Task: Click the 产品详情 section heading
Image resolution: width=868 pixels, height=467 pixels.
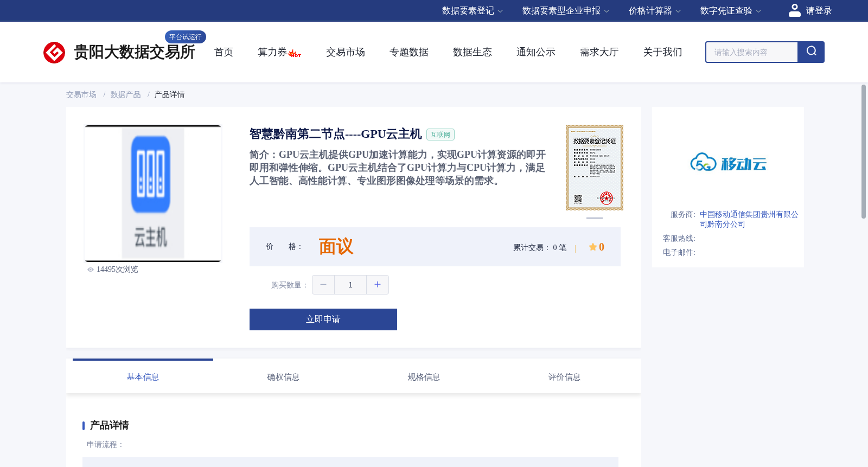Action: (x=110, y=425)
